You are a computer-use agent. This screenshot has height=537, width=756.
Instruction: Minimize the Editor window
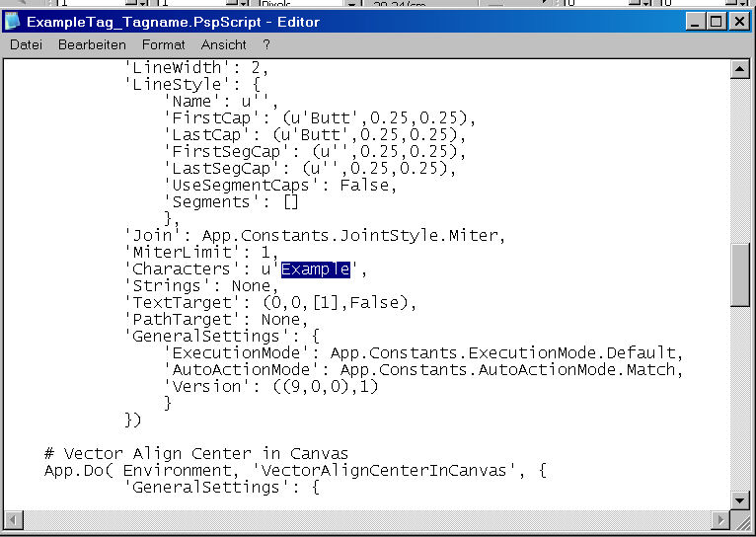(x=695, y=22)
